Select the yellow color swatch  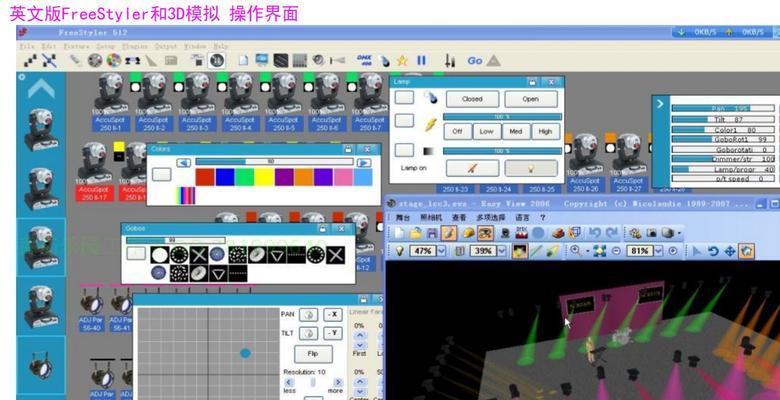(x=264, y=177)
